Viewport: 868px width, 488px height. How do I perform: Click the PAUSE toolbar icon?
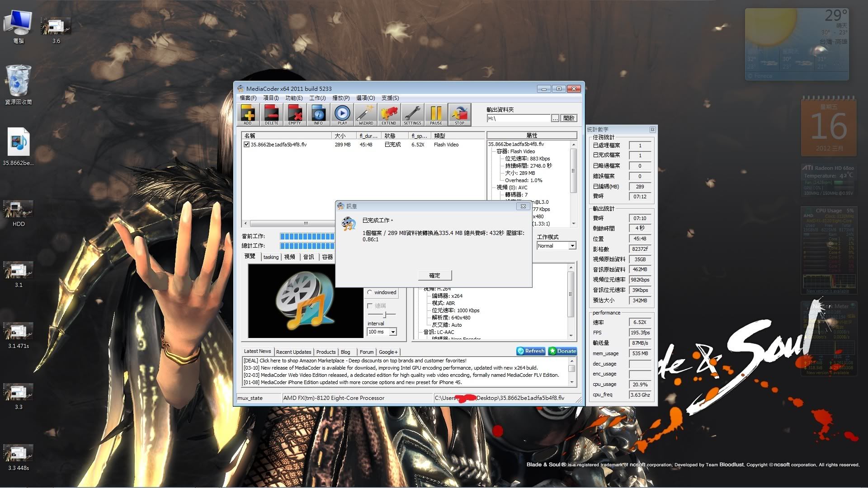(436, 114)
